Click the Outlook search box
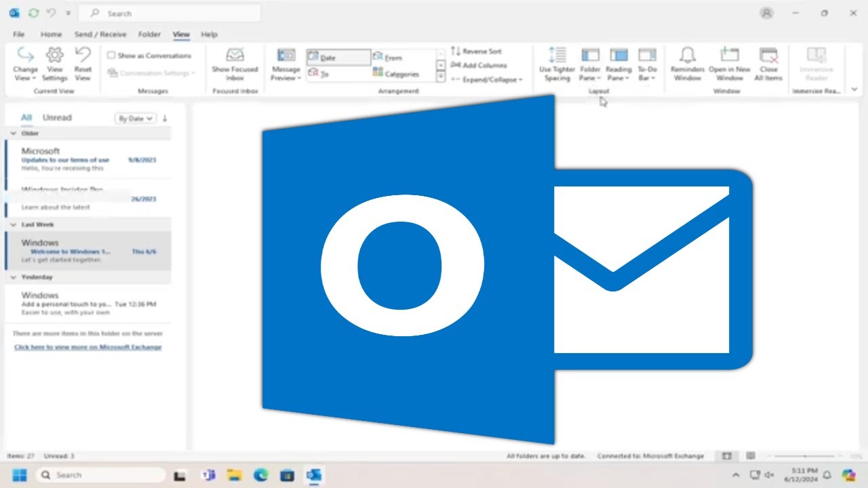 point(170,13)
